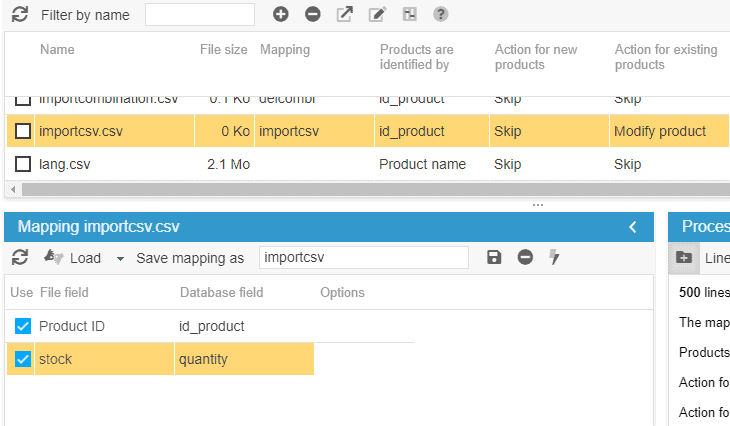Uncheck the stock field checkbox
The image size is (730, 426).
[x=23, y=359]
